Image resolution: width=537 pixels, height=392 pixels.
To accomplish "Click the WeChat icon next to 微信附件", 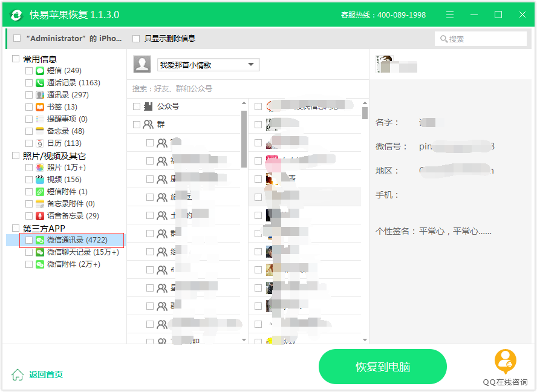I will pos(40,264).
